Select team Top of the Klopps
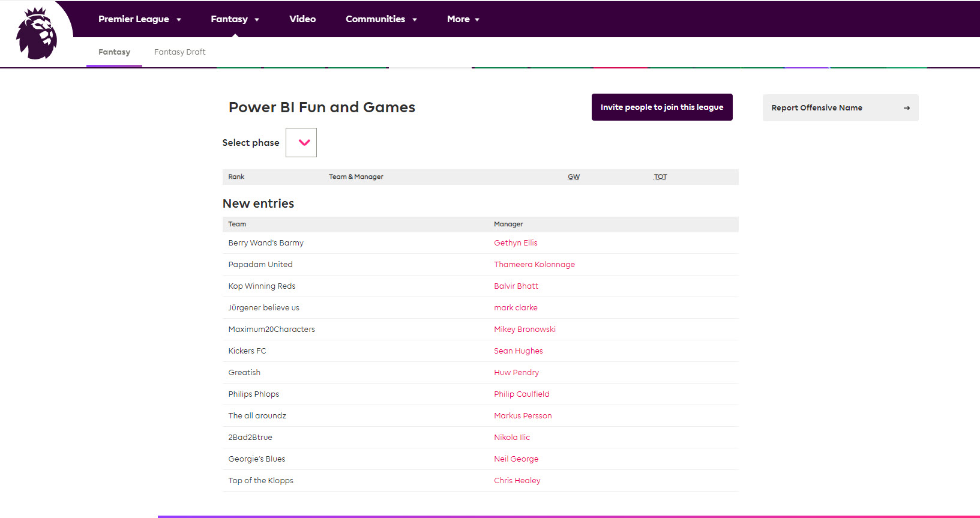 [x=260, y=481]
